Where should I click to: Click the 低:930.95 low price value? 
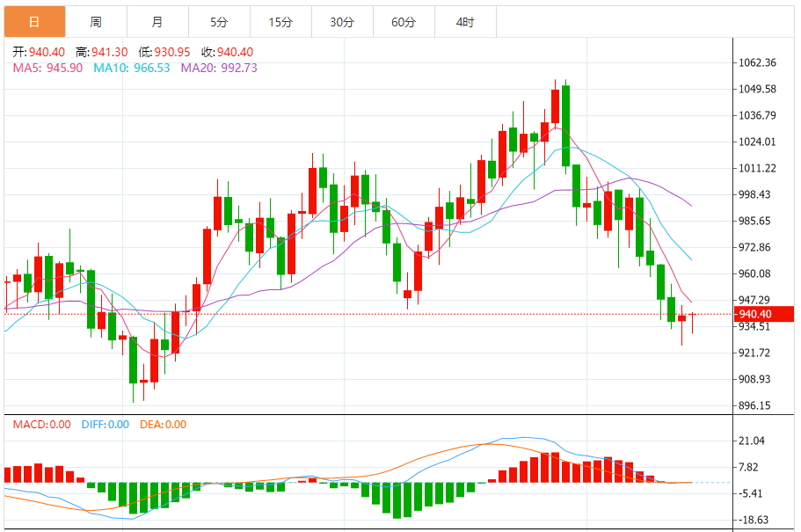pos(164,52)
